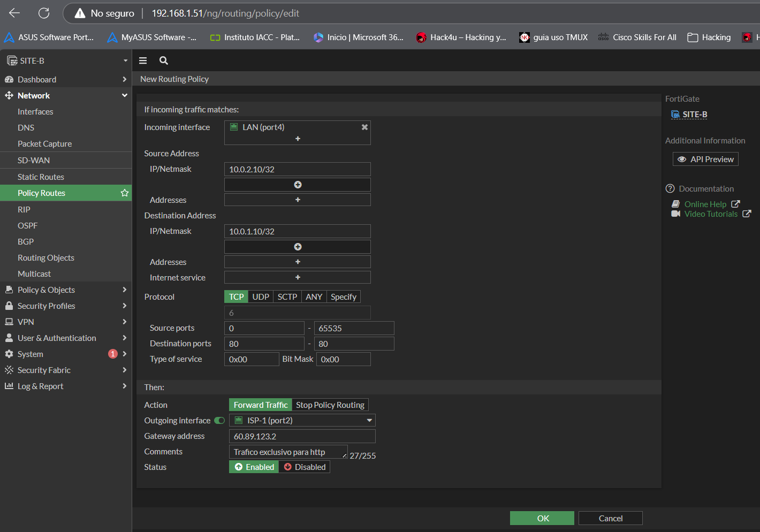Toggle the Outgoing interface switch
The height and width of the screenshot is (532, 760).
click(x=219, y=421)
